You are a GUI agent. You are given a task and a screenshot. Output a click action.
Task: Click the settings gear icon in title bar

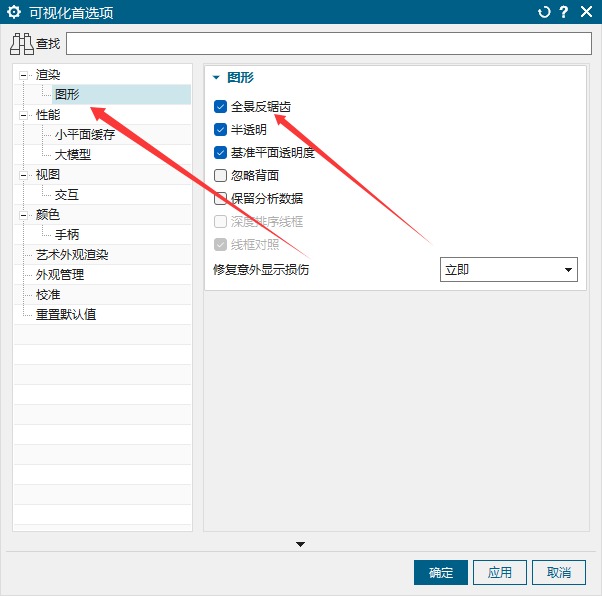point(14,12)
